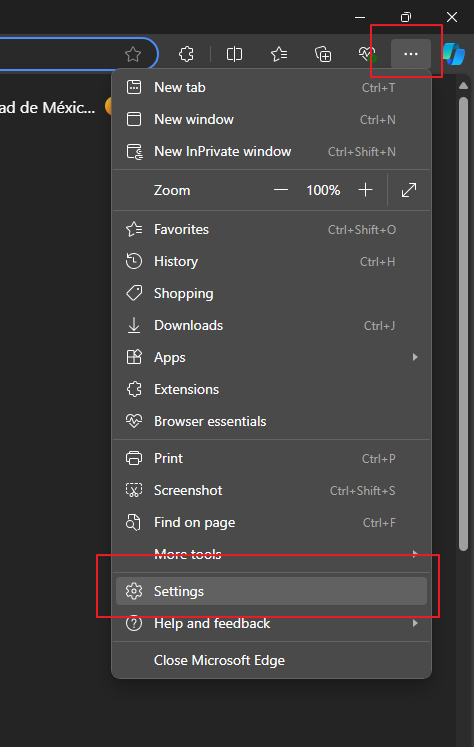Image resolution: width=474 pixels, height=747 pixels.
Task: Select Extensions in the menu
Action: click(272, 389)
